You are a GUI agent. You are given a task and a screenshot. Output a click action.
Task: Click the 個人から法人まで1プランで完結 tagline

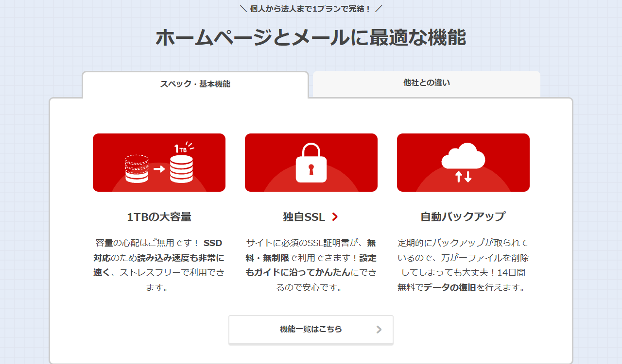(311, 9)
